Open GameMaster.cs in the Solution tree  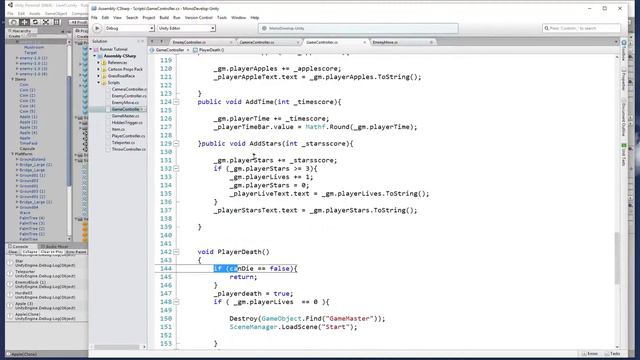click(x=125, y=116)
